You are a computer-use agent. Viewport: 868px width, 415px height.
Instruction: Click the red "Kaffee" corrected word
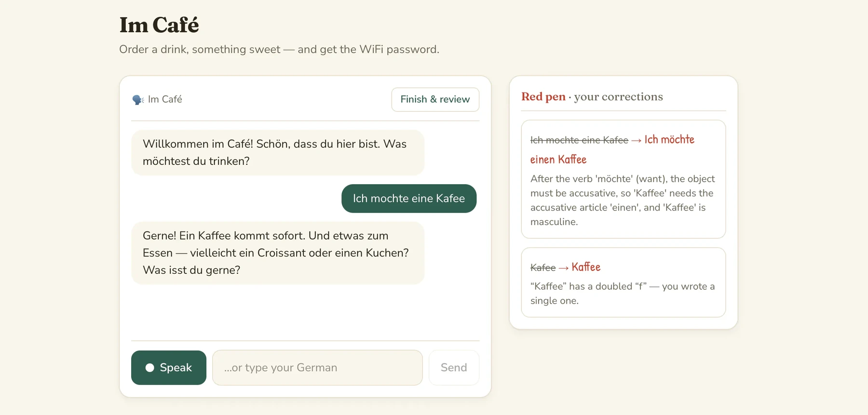pos(586,267)
